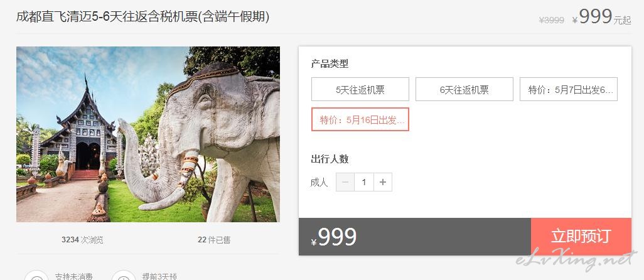This screenshot has width=644, height=280.
Task: Choose 特价:5月7日出发 option
Action: (x=569, y=89)
